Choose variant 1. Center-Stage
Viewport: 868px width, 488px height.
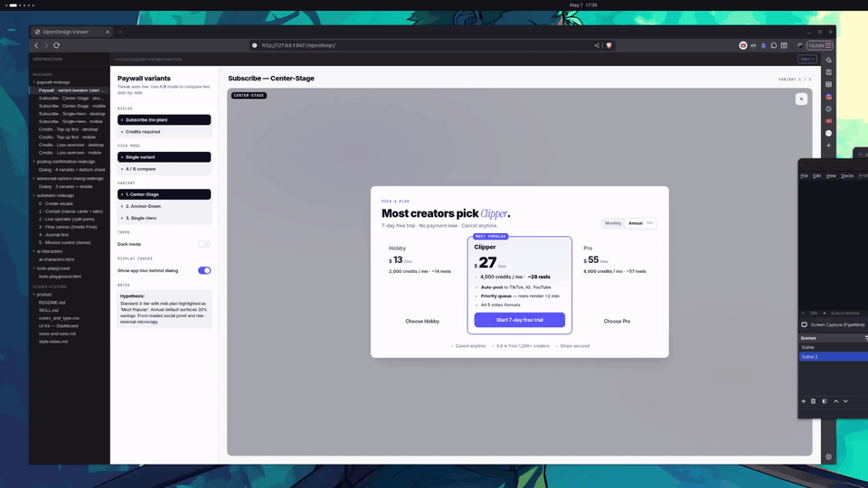pyautogui.click(x=165, y=194)
